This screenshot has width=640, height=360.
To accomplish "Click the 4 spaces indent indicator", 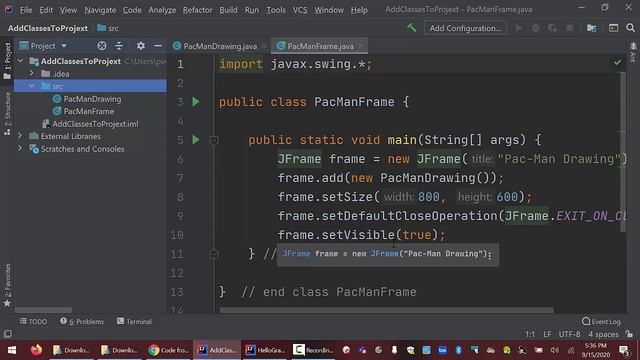I will (x=603, y=334).
